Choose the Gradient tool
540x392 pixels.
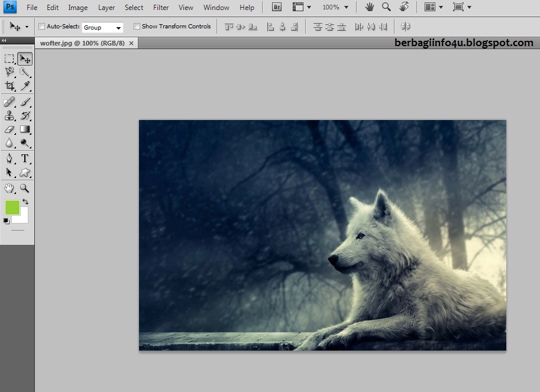click(25, 129)
